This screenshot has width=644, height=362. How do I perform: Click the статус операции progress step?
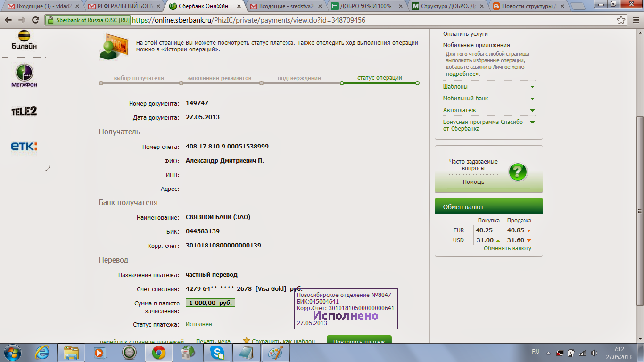380,78
